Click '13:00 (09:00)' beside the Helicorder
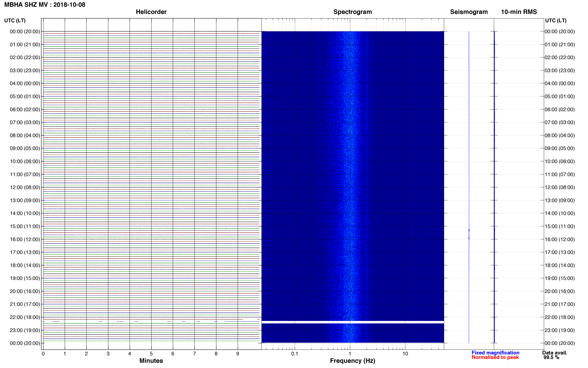The width and height of the screenshot is (588, 368). point(25,200)
